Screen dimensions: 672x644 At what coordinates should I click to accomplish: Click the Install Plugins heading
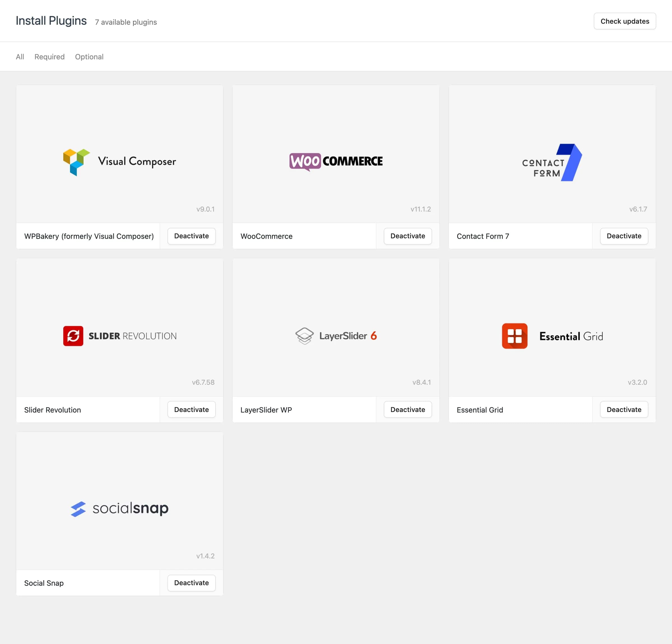coord(51,21)
